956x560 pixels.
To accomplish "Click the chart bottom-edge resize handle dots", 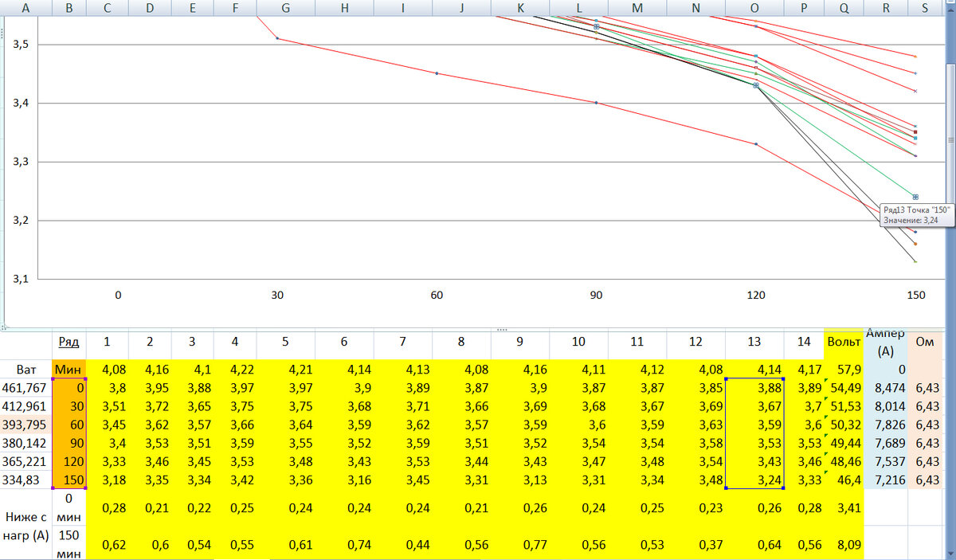I will click(502, 328).
